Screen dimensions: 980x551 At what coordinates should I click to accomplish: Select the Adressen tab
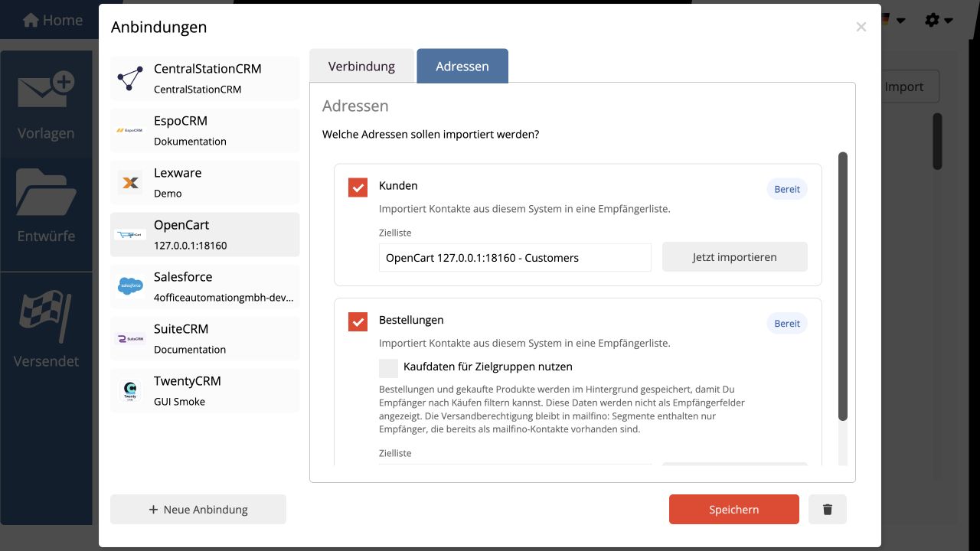point(462,66)
